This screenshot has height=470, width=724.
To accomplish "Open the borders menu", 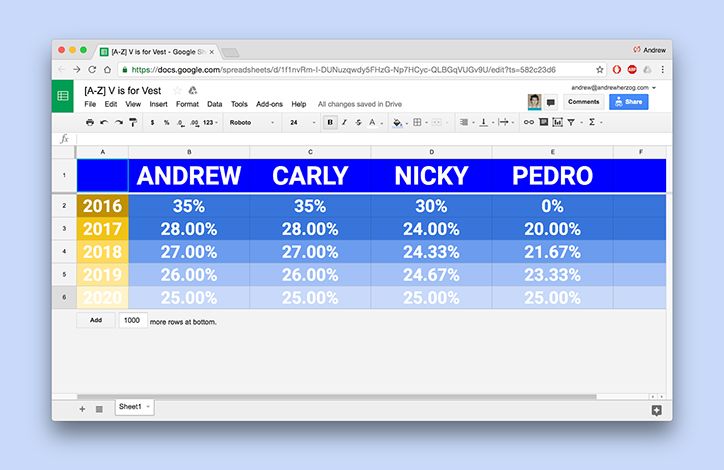I will 417,122.
